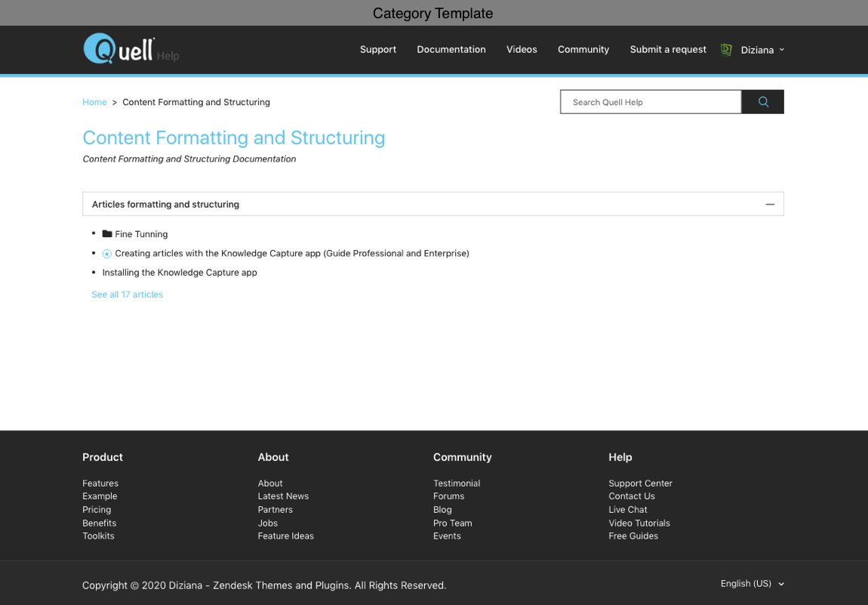Screen dimensions: 868x605
Task: Go to Videos in the navigation bar
Action: (522, 50)
